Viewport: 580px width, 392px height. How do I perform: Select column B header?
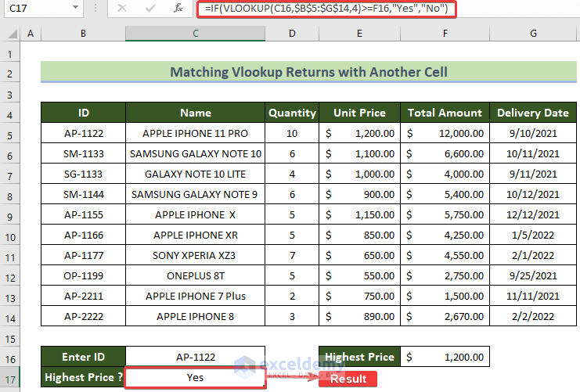tap(83, 34)
